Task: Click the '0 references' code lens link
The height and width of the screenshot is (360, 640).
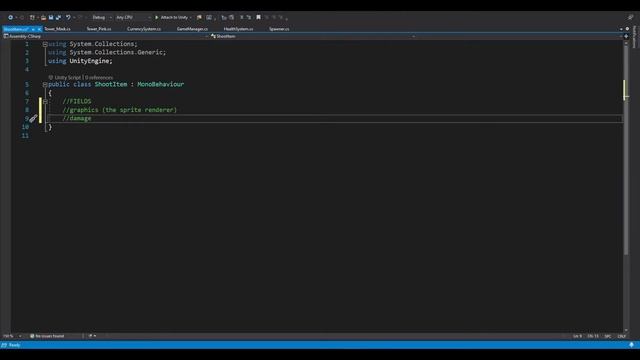Action: (99, 78)
